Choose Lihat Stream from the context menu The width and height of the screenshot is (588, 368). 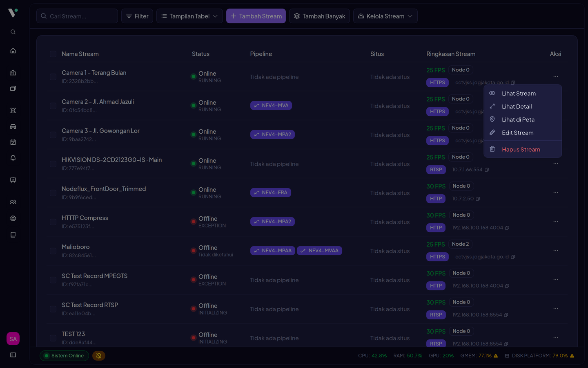(523, 94)
